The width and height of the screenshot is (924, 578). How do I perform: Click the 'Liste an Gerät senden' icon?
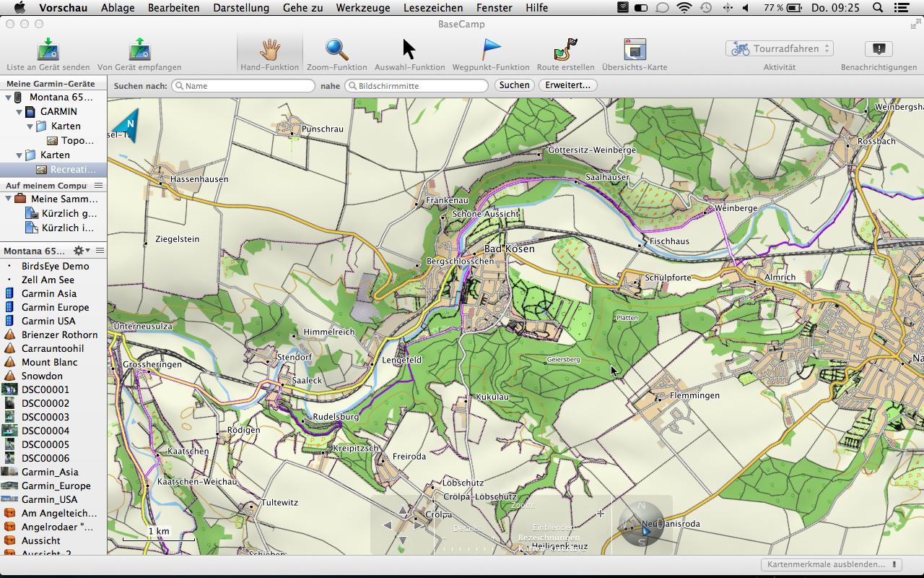point(48,49)
